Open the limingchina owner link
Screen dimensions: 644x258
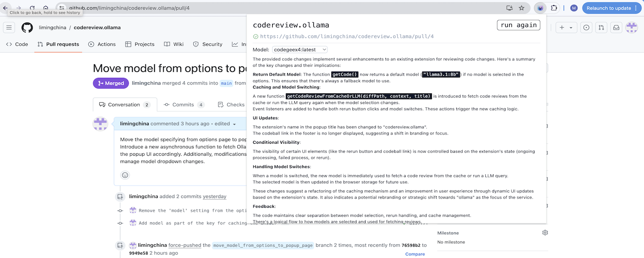coord(52,28)
